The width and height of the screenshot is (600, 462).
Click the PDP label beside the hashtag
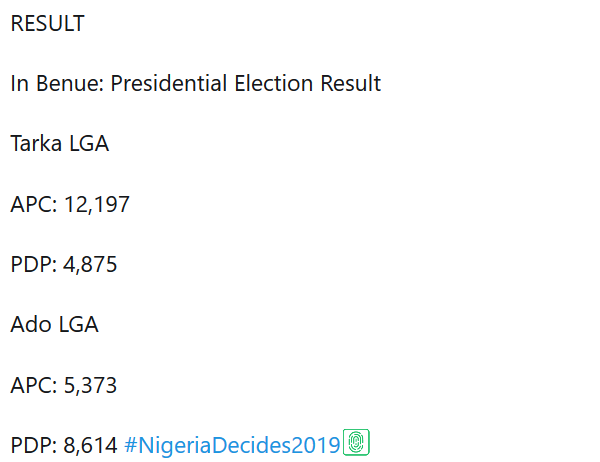click(x=32, y=445)
